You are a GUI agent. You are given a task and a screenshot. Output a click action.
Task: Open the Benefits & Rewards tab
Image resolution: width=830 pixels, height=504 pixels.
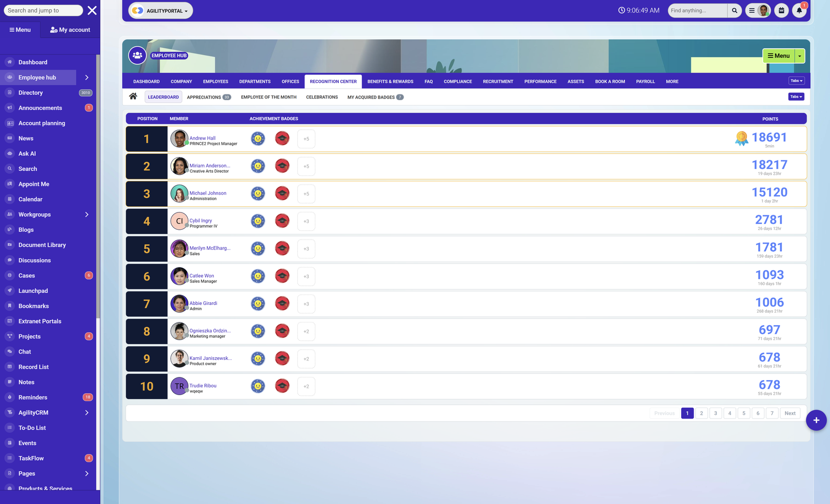tap(390, 81)
